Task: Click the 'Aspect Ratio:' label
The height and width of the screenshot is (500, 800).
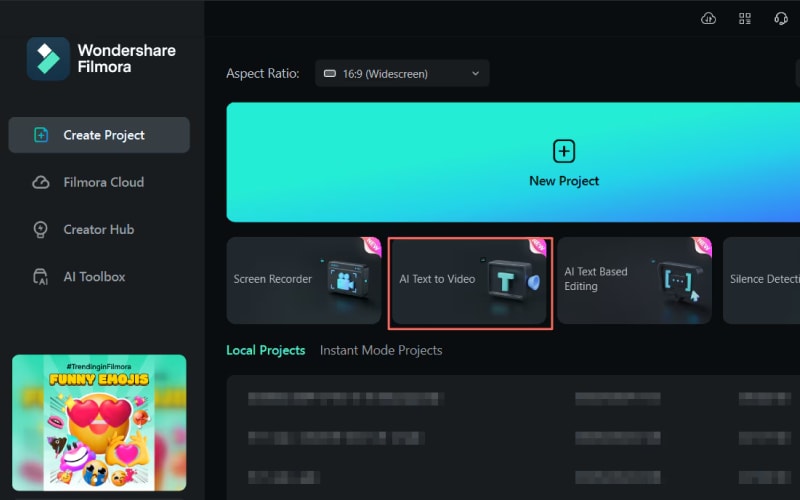Action: click(x=263, y=73)
